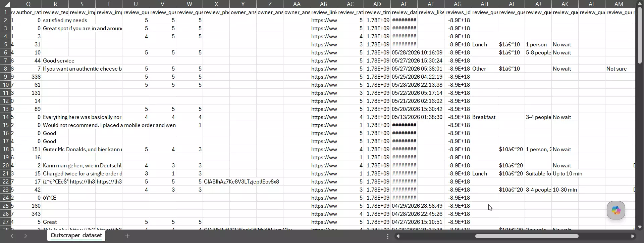This screenshot has height=243, width=644.
Task: Select 'review_link' header cell in row 1
Action: pos(324,12)
